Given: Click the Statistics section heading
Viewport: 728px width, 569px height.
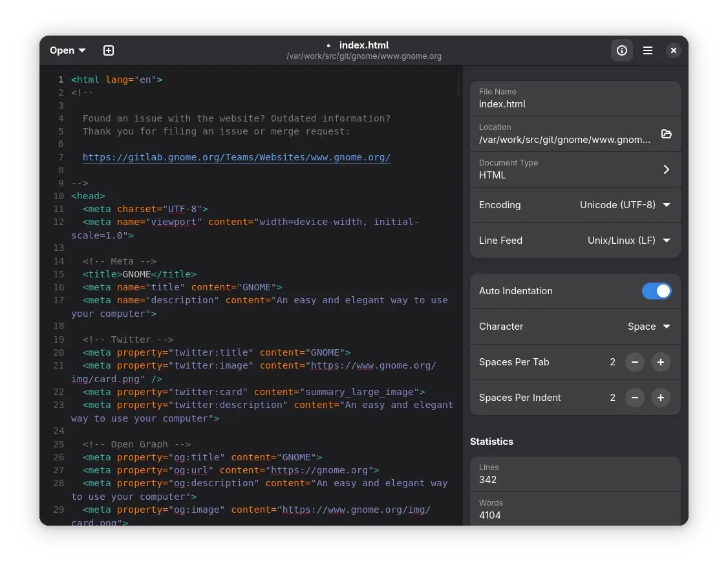Looking at the screenshot, I should 491,441.
